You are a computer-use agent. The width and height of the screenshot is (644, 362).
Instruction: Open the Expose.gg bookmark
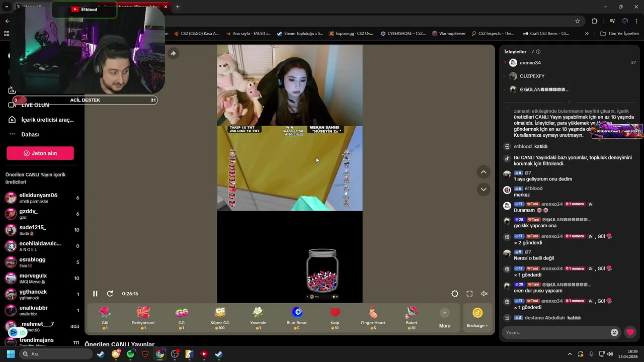pyautogui.click(x=351, y=34)
